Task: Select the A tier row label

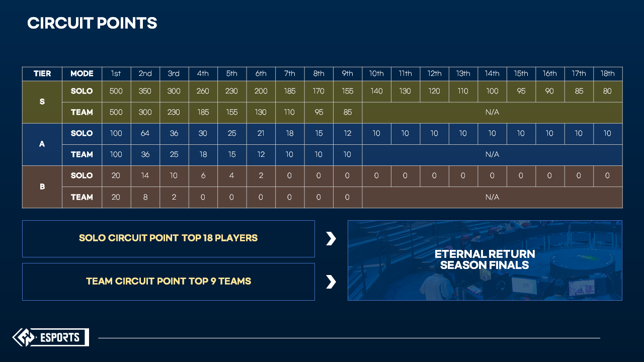Action: click(42, 144)
